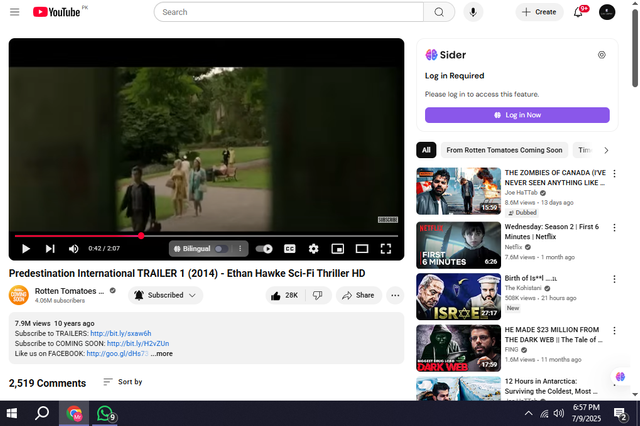
Task: Open the notifications bell
Action: pyautogui.click(x=578, y=12)
